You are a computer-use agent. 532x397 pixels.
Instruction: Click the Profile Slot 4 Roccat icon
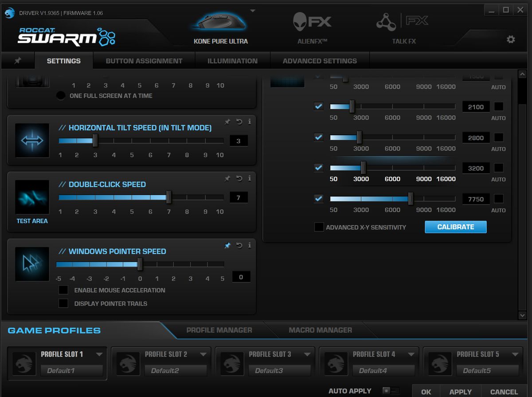(x=336, y=364)
